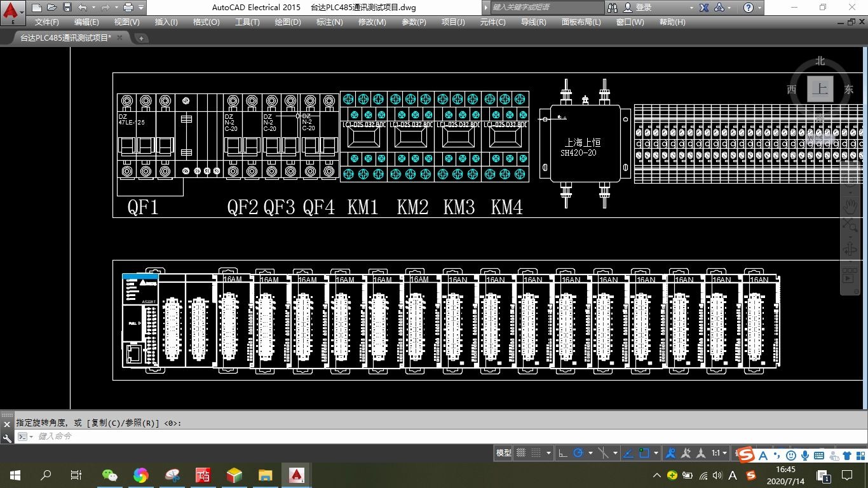
Task: Open the 标注(N) menu
Action: coord(329,22)
